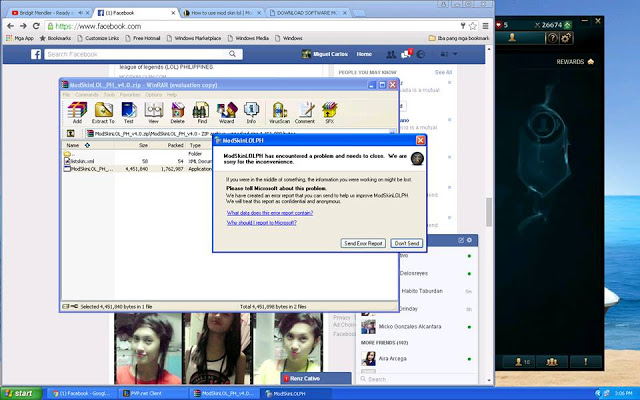Click the Don't Send button

coord(407,243)
